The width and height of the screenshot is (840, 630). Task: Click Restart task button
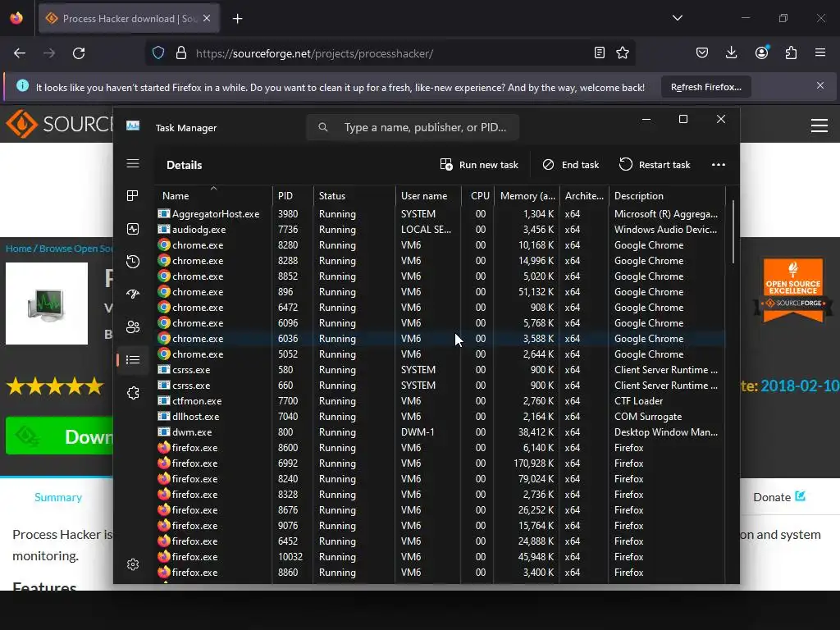[655, 164]
